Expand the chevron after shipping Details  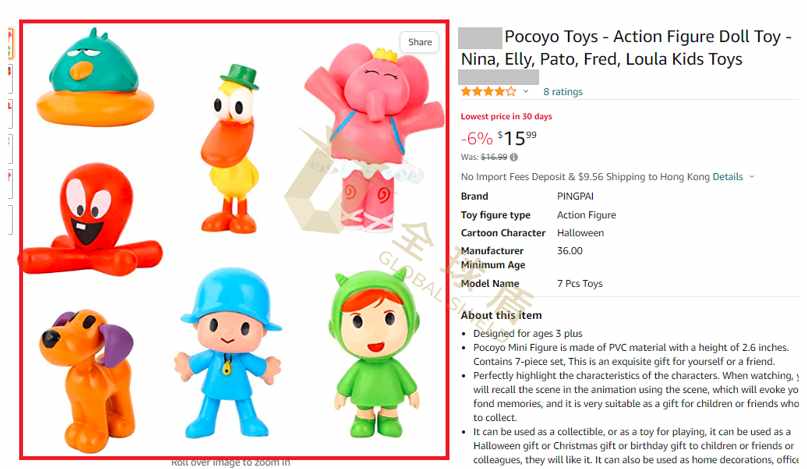751,177
